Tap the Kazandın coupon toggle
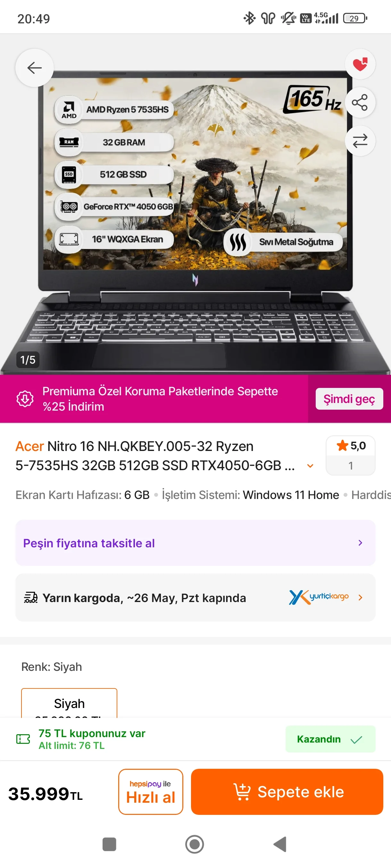The width and height of the screenshot is (391, 868). click(330, 739)
